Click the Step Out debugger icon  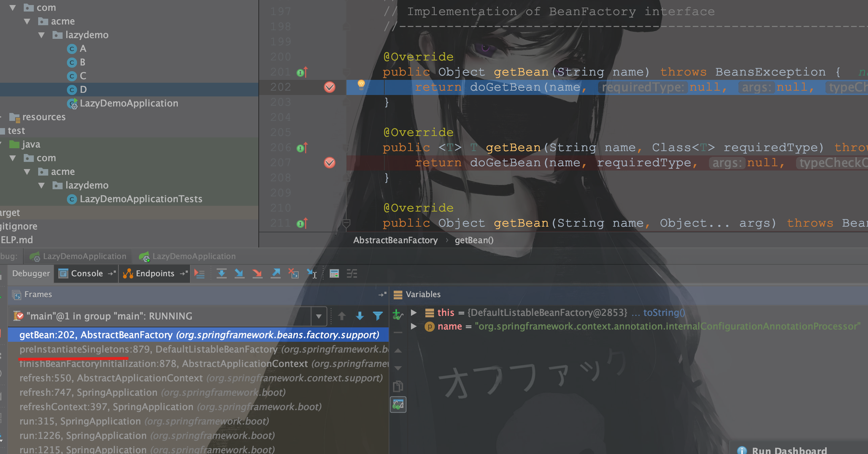(x=276, y=274)
